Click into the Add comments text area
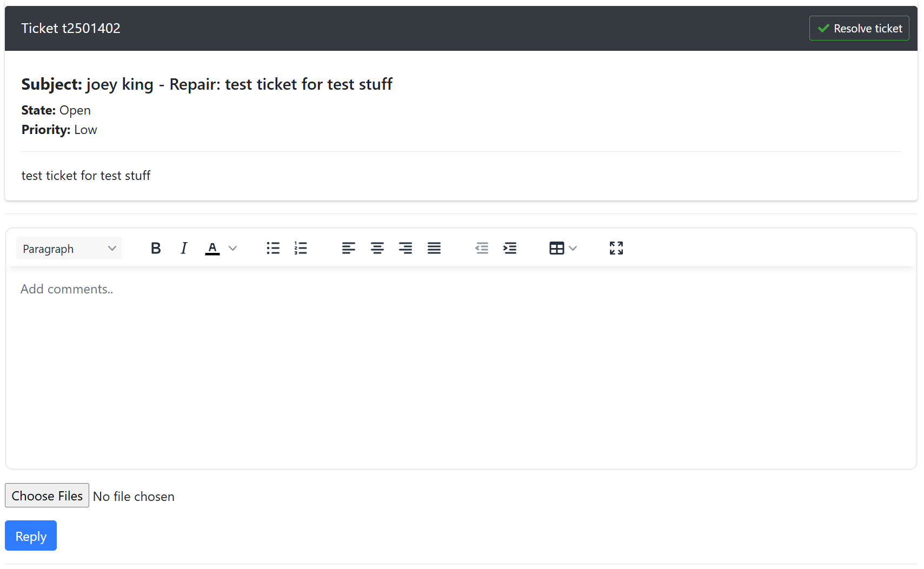This screenshot has height=569, width=924. click(x=461, y=367)
